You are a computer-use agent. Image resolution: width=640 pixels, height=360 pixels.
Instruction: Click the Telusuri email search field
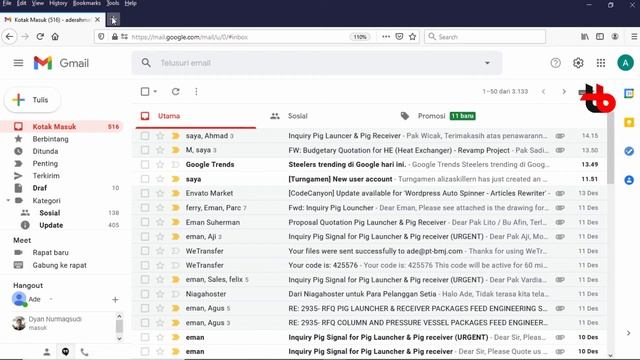pos(317,63)
